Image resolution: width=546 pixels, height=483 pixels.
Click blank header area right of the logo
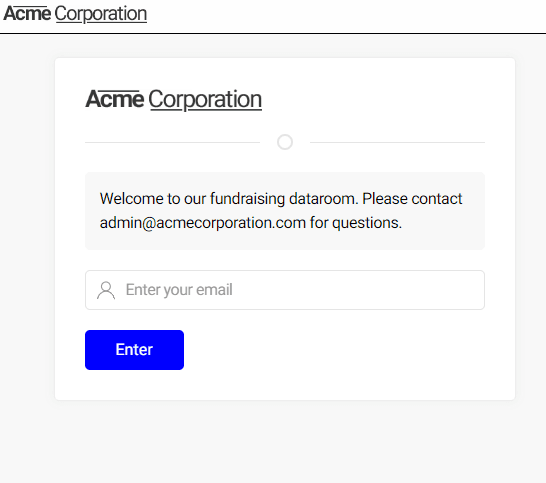tap(346, 16)
